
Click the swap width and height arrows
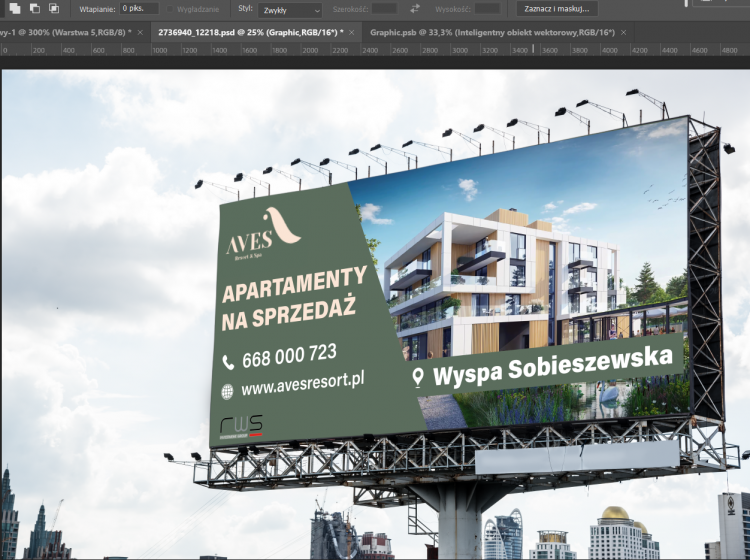[x=415, y=9]
